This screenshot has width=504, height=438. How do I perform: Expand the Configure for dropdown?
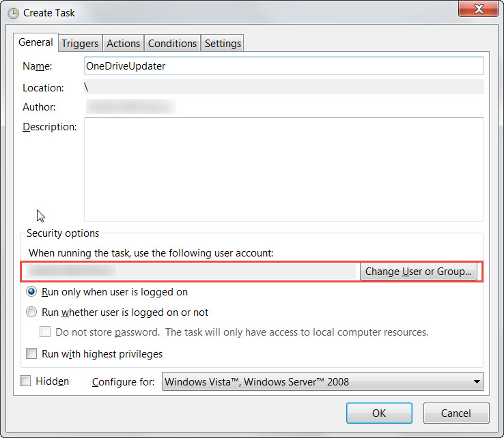tap(323, 381)
